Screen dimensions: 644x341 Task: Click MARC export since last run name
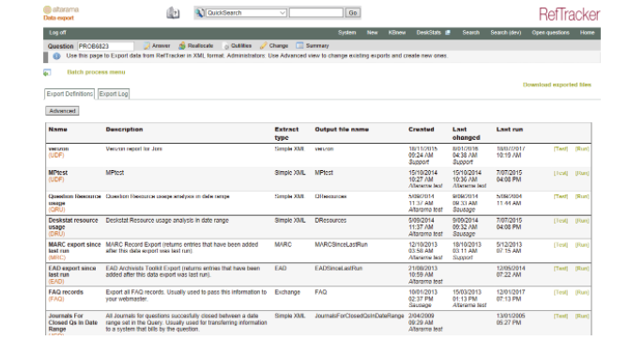point(74,247)
